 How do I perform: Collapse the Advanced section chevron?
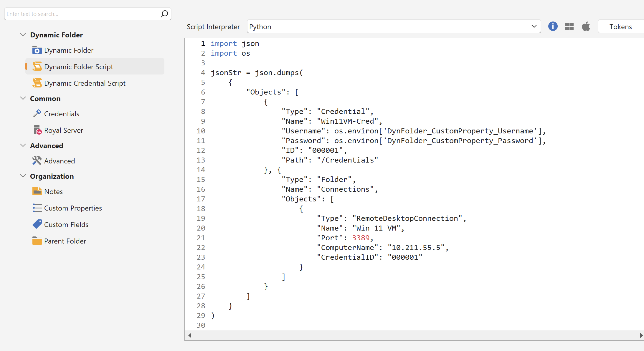point(23,145)
